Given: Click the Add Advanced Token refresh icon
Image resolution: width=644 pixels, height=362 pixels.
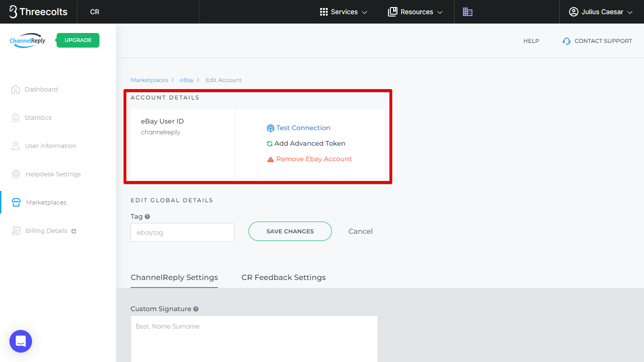Looking at the screenshot, I should pos(270,144).
